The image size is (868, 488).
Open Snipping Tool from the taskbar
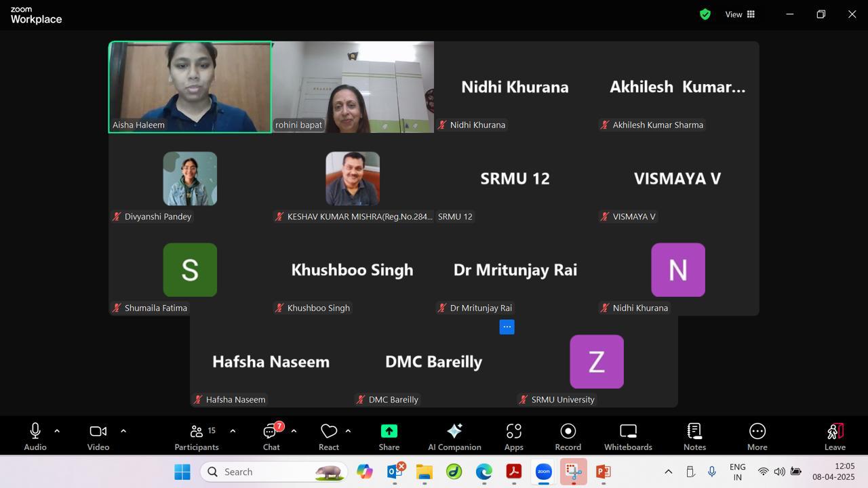tap(574, 472)
